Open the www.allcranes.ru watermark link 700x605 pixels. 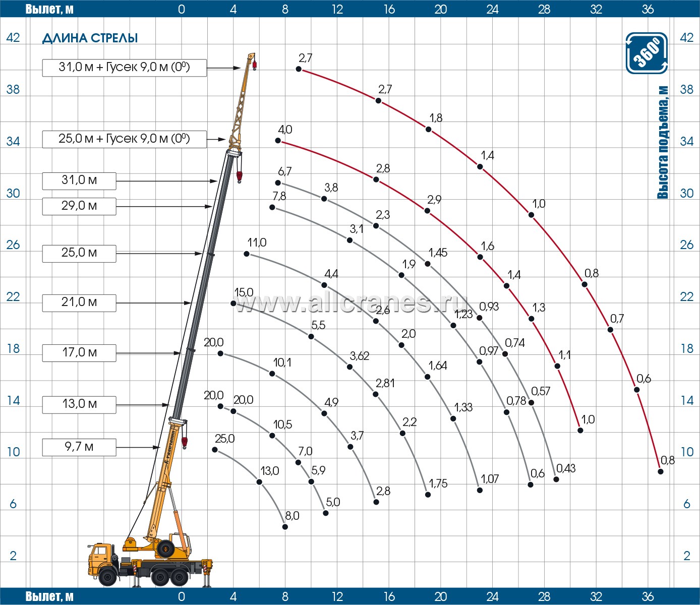tap(351, 302)
